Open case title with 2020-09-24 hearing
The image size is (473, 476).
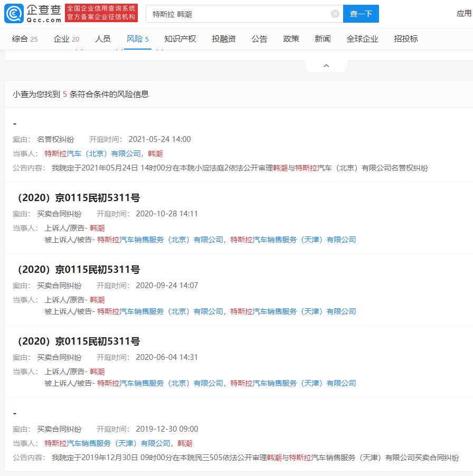[78, 269]
